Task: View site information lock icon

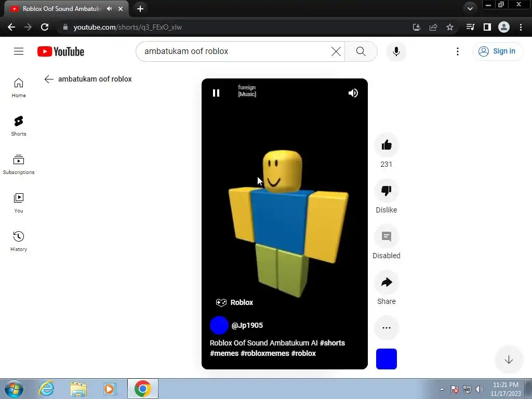Action: 65,27
